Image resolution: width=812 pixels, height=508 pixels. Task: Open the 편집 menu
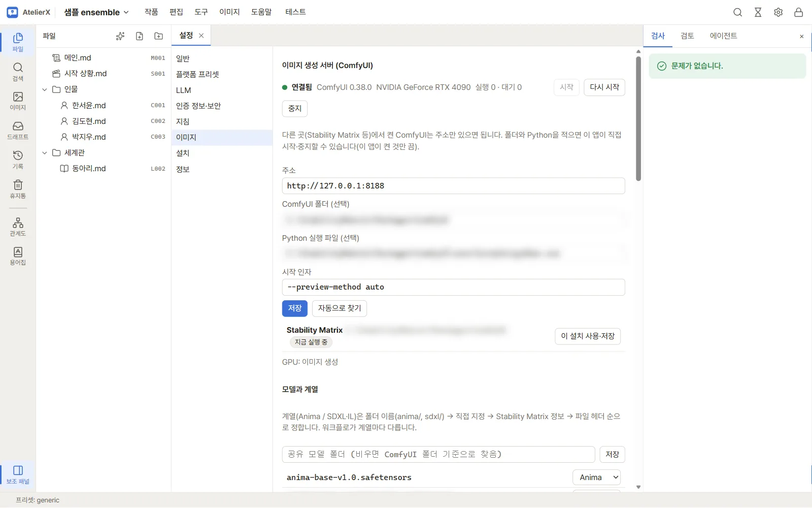tap(176, 12)
